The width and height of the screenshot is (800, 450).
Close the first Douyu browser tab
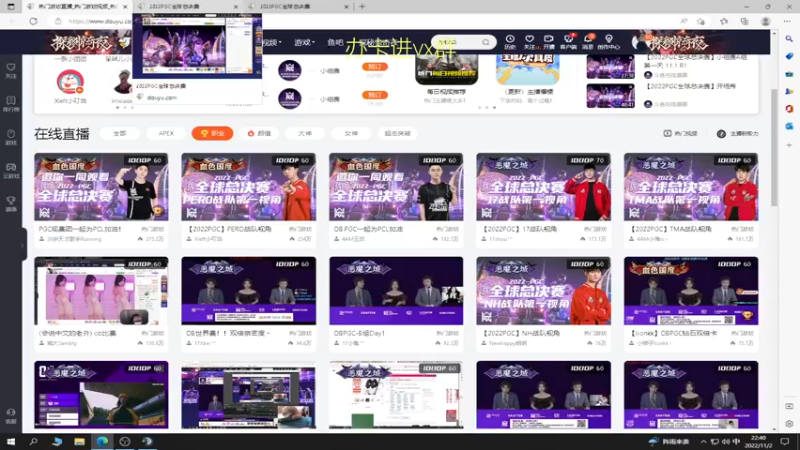126,7
